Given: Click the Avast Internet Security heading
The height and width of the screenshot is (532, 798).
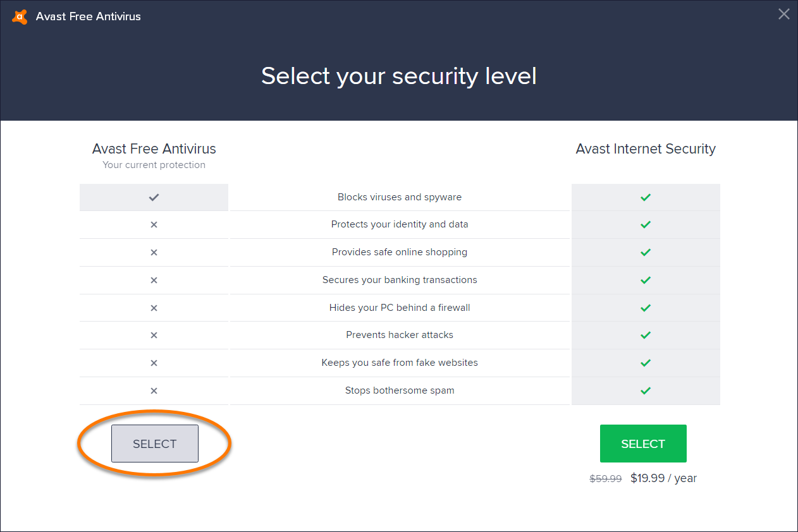Looking at the screenshot, I should point(646,149).
